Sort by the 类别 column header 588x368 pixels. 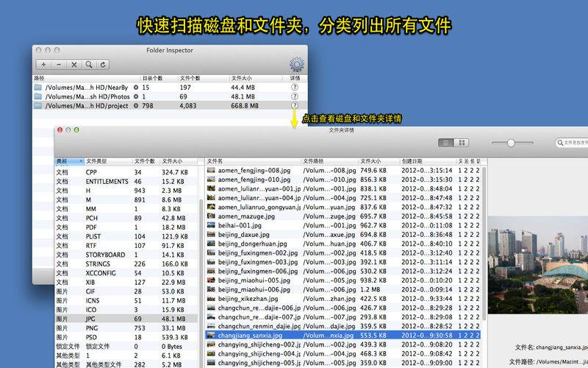(x=69, y=160)
